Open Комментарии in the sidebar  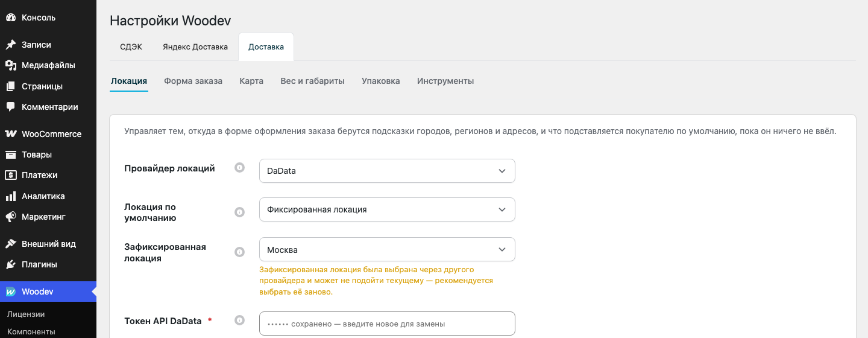pos(48,107)
